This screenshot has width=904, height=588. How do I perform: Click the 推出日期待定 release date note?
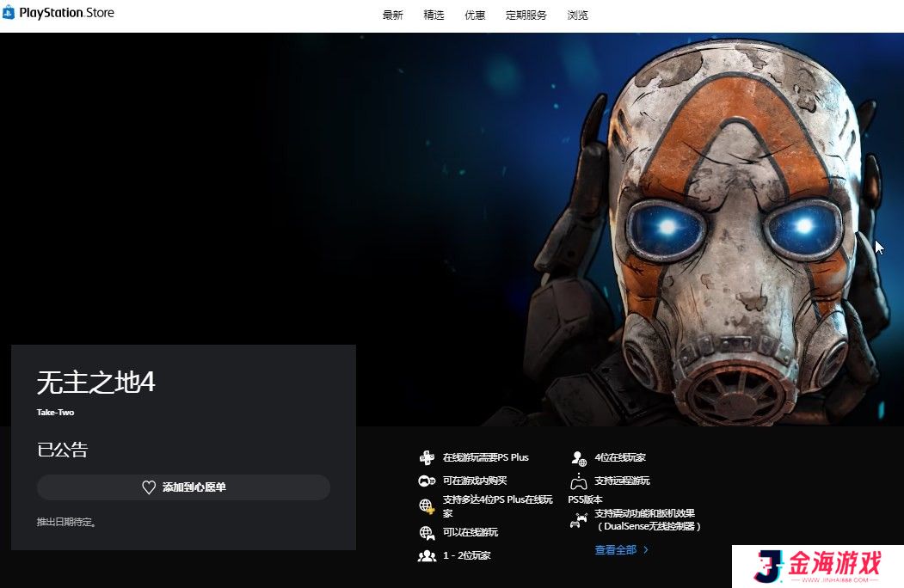tap(66, 523)
